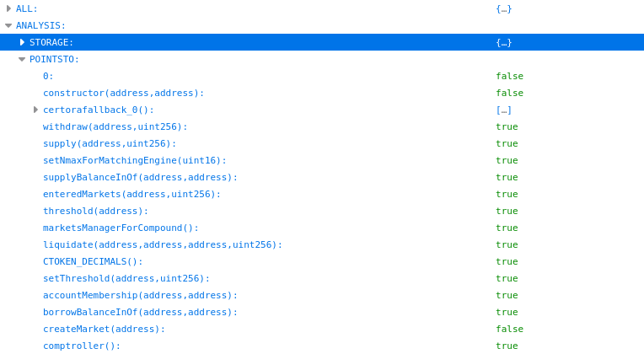Screen dimensions: 644x354
Task: Select the comptroller() key
Action: point(82,346)
